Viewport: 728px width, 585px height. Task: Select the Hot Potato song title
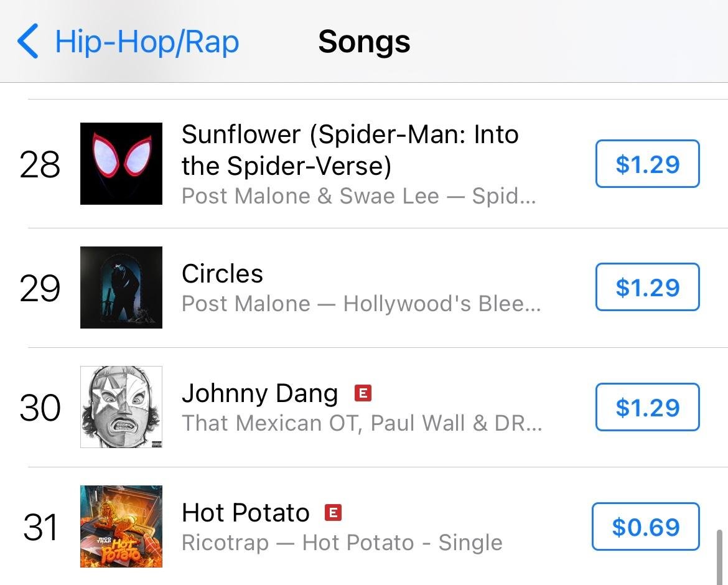(x=245, y=513)
